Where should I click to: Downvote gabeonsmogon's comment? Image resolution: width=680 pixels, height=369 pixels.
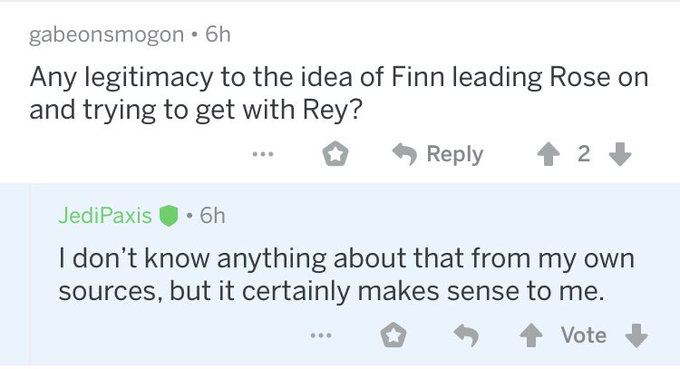tap(620, 154)
